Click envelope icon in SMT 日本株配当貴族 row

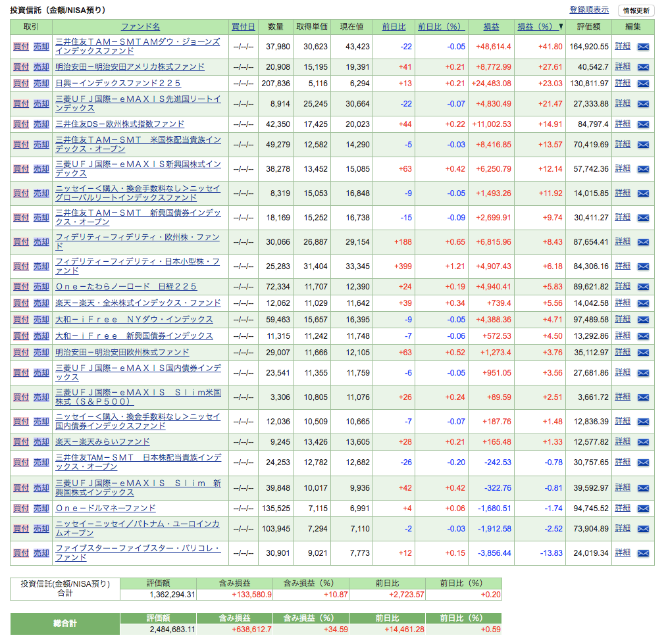tap(643, 462)
